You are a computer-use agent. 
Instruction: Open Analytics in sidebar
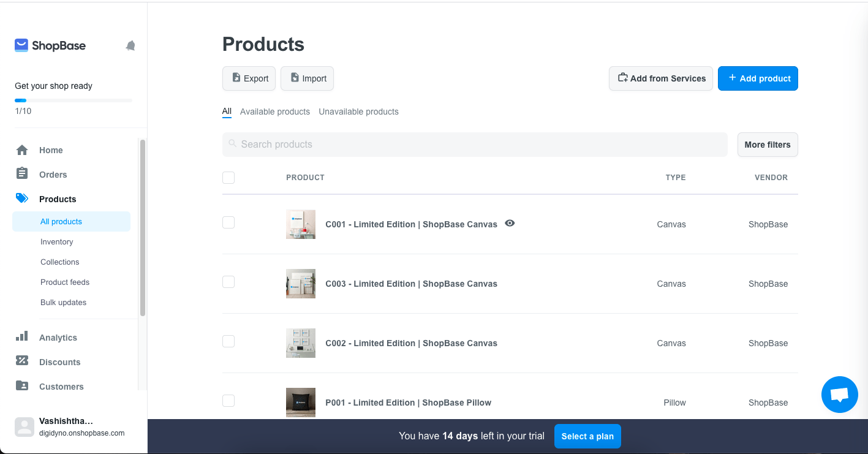pyautogui.click(x=58, y=338)
